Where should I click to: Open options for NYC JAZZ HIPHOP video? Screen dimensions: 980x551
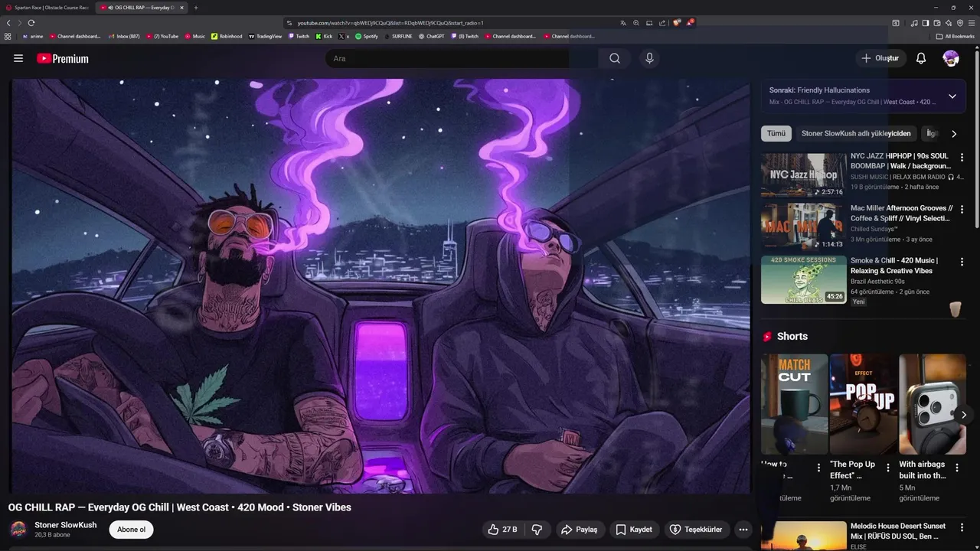(962, 157)
